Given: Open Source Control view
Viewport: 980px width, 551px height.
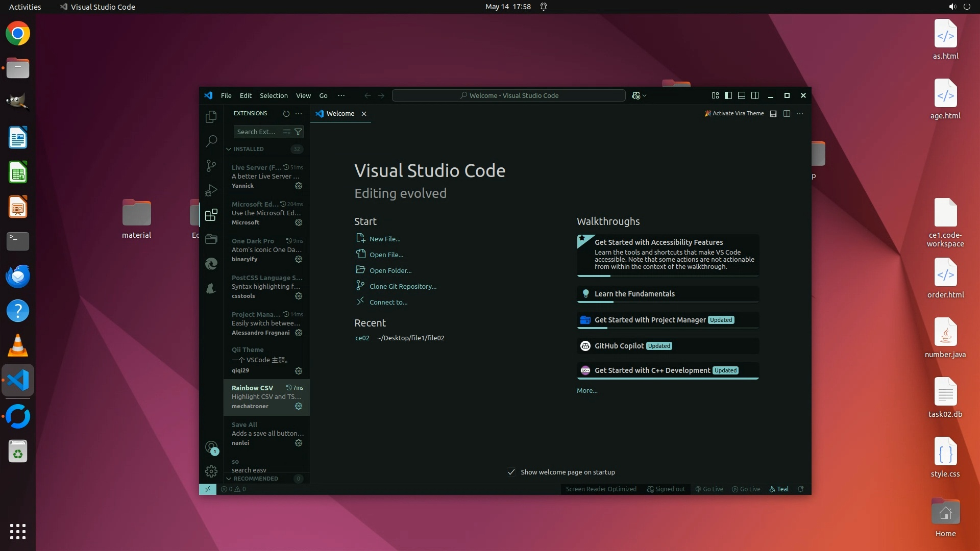Looking at the screenshot, I should 211,165.
